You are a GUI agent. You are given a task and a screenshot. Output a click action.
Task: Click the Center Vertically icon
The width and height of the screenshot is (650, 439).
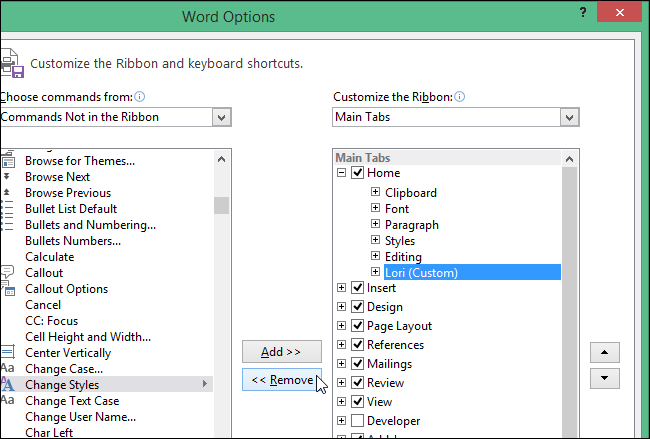pyautogui.click(x=7, y=352)
